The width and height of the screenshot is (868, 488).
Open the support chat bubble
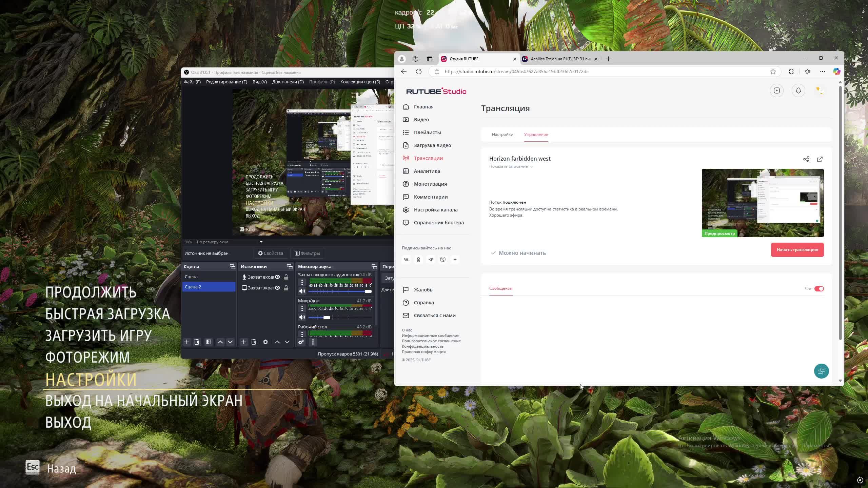821,371
